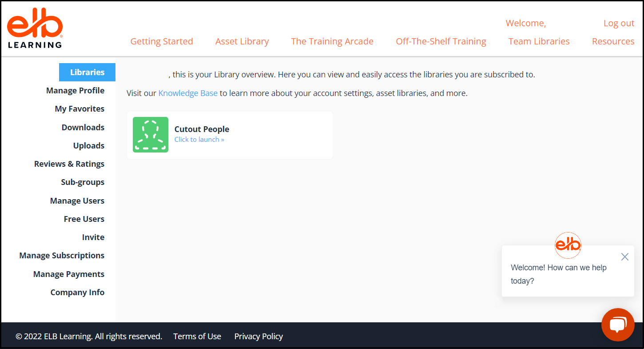The width and height of the screenshot is (644, 349).
Task: Open Getting Started in top navigation
Action: (x=162, y=41)
